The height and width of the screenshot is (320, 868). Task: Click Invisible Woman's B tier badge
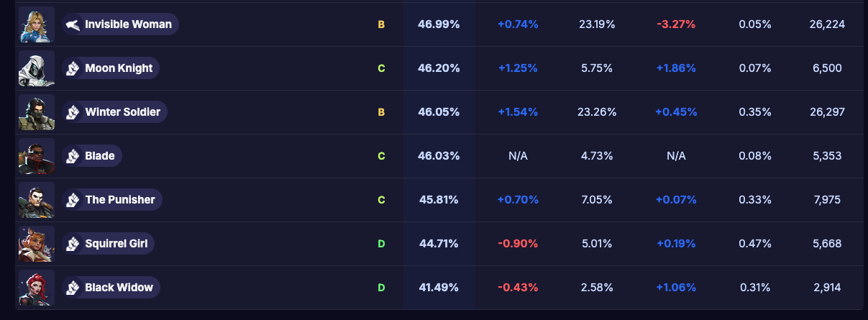(381, 24)
